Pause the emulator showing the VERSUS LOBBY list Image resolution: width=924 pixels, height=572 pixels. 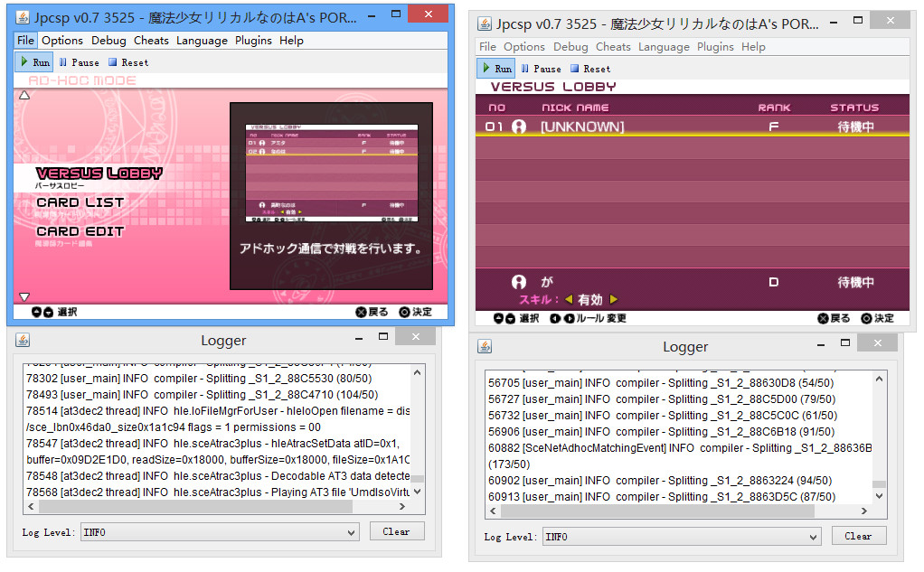(541, 69)
